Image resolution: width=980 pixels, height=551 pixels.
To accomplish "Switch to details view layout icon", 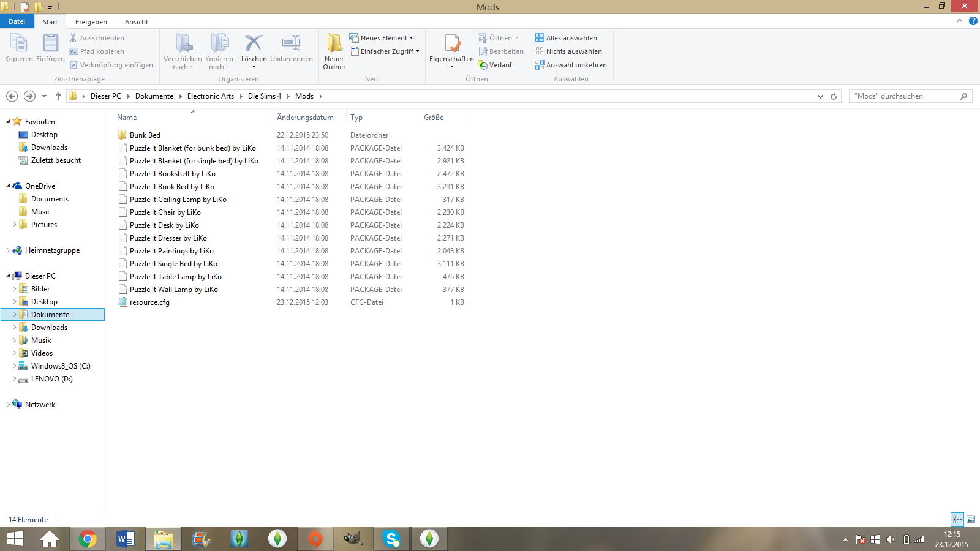I will (x=957, y=519).
